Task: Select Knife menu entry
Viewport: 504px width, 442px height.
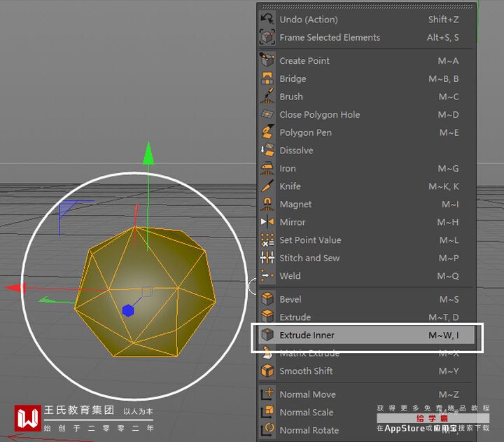Action: coord(366,186)
